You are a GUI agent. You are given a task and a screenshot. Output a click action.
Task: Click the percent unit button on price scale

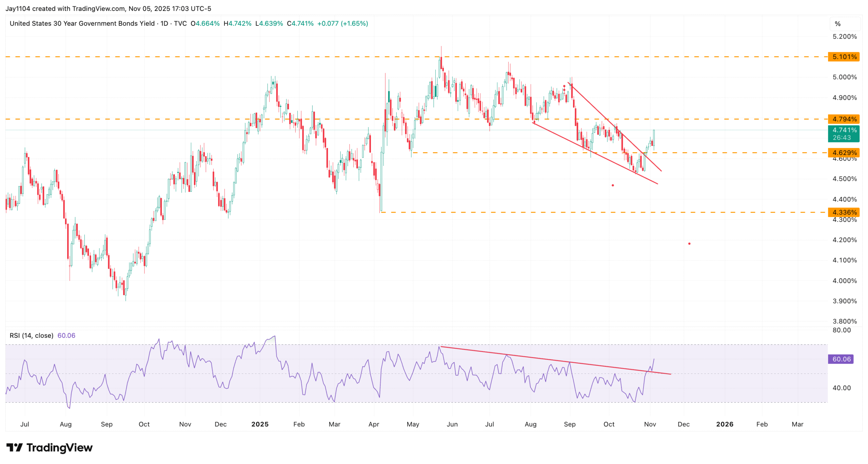(x=837, y=24)
